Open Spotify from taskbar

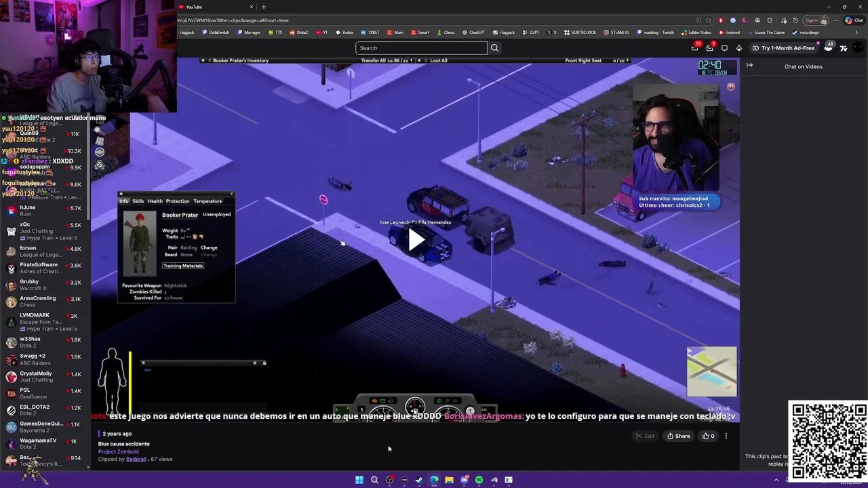pyautogui.click(x=479, y=480)
